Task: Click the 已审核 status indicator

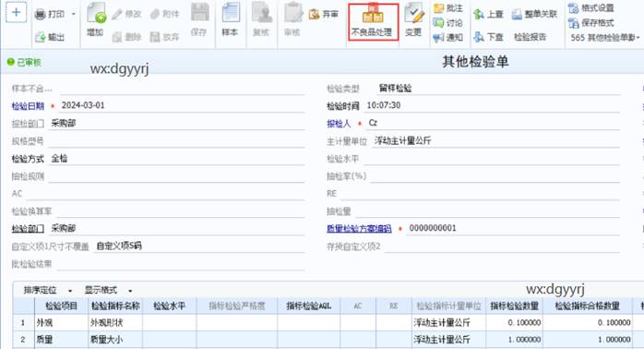Action: click(x=24, y=63)
